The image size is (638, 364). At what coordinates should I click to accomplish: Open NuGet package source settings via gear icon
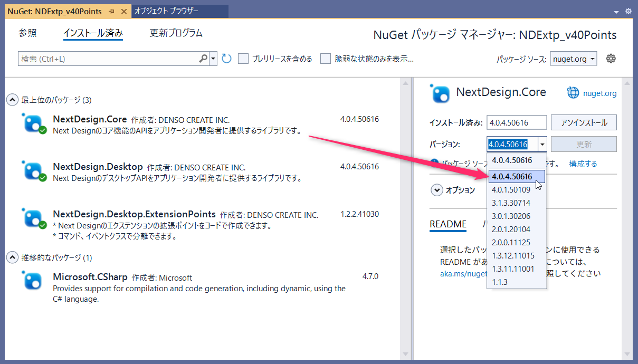(611, 58)
